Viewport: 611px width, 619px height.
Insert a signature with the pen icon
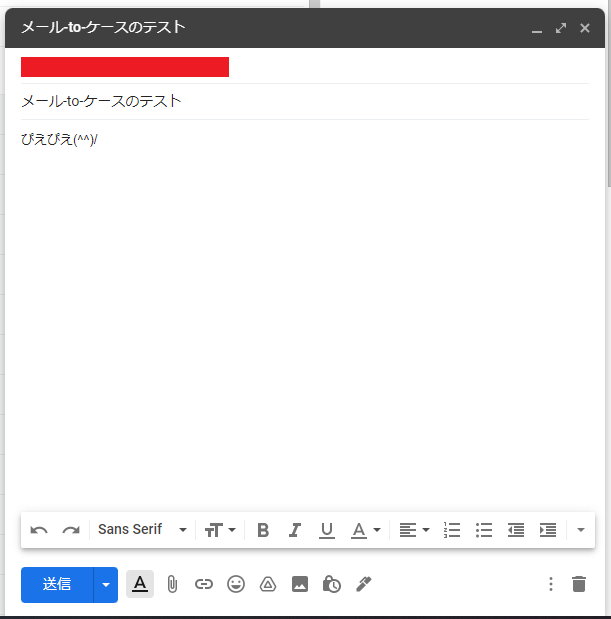[x=364, y=584]
